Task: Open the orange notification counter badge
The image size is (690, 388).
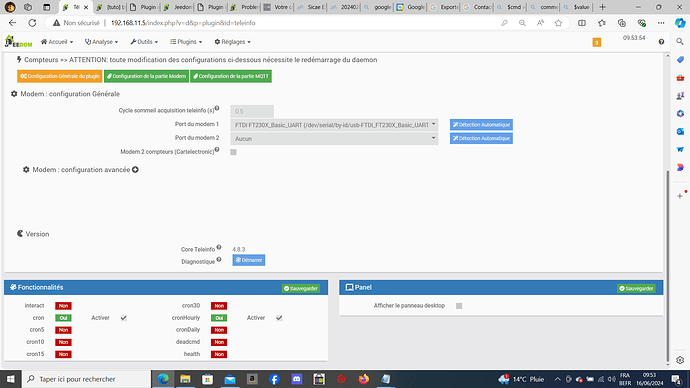Action: coord(597,42)
